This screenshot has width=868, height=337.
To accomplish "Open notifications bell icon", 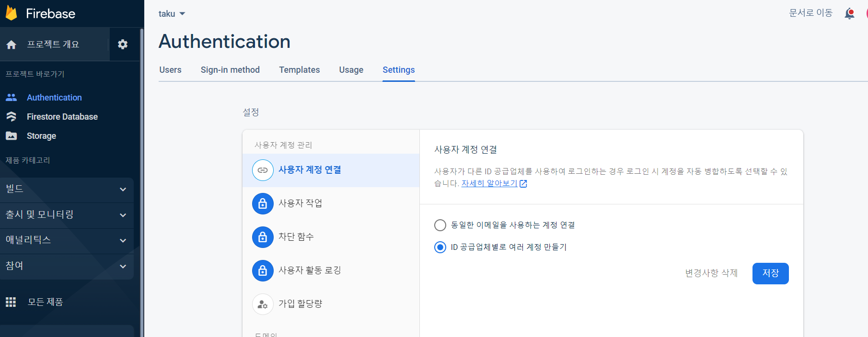I will coord(850,13).
